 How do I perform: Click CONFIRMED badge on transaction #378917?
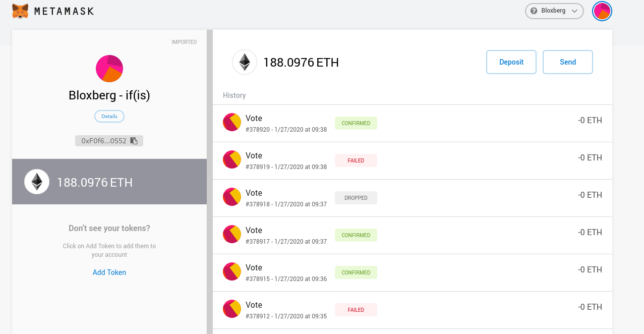pos(356,235)
